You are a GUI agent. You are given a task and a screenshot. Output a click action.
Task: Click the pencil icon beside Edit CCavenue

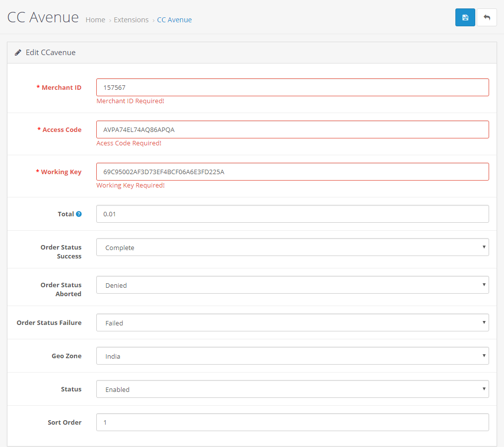tap(18, 53)
